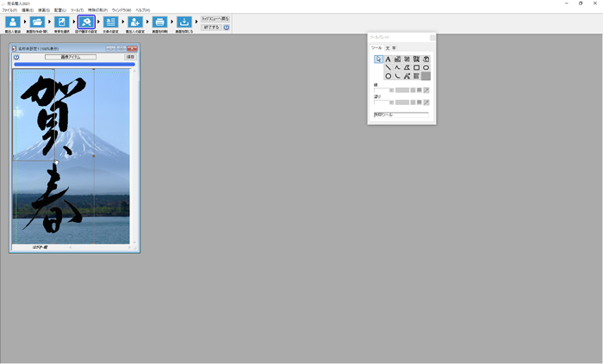This screenshot has height=364, width=603.
Task: Click the トップメニューへ戻る button
Action: click(x=215, y=18)
